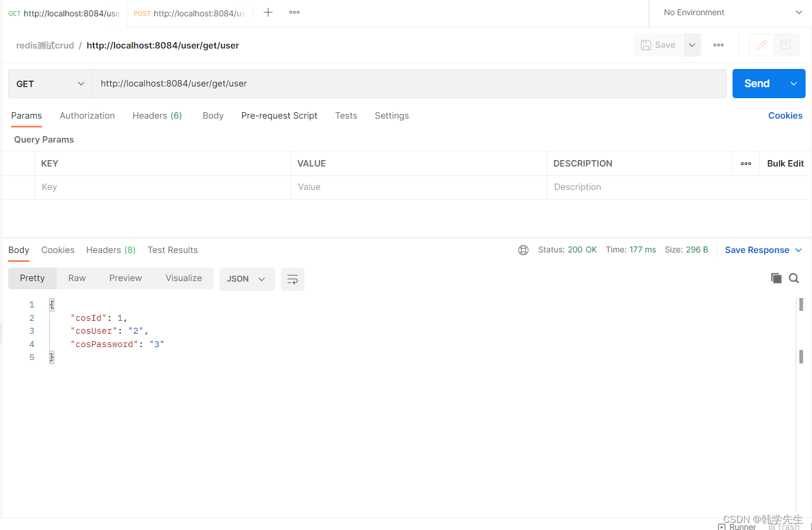This screenshot has width=812, height=530.
Task: Select Raw response view
Action: (x=77, y=278)
